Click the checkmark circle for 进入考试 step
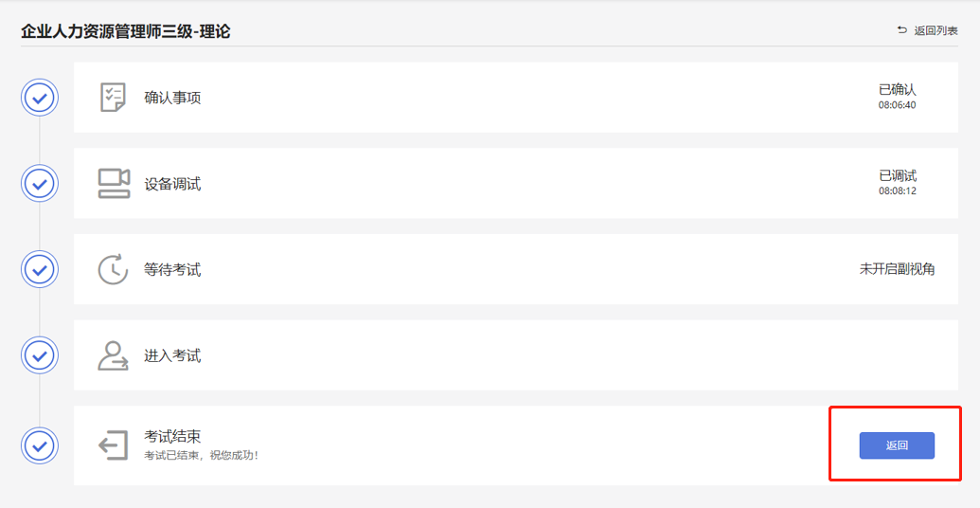Viewport: 980px width, 508px height. point(40,355)
